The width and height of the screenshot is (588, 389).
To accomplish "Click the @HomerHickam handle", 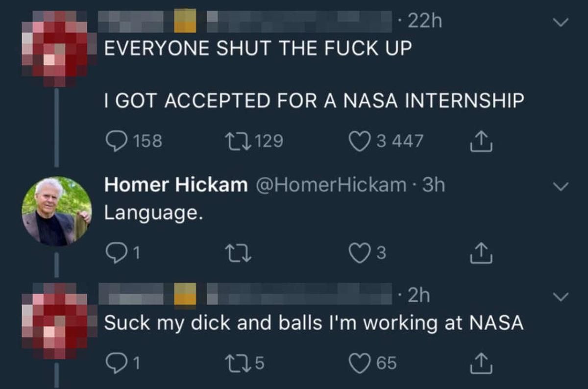I will coord(329,185).
